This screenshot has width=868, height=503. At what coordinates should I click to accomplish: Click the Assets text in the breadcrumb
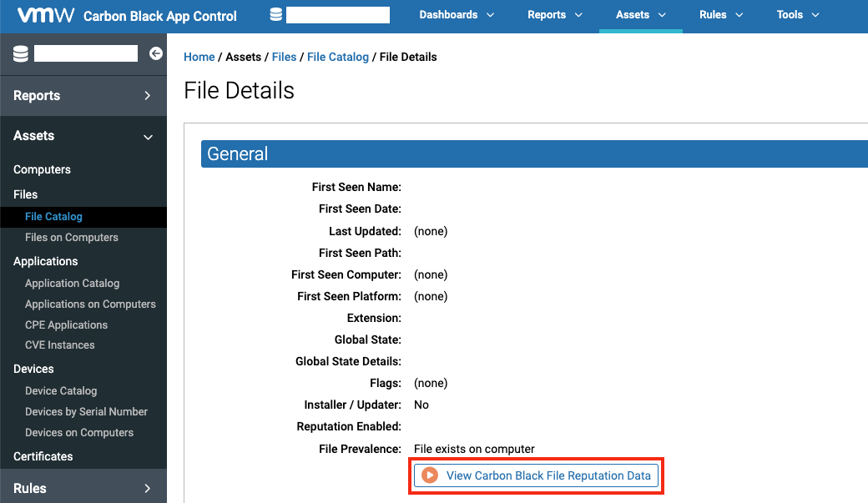243,57
